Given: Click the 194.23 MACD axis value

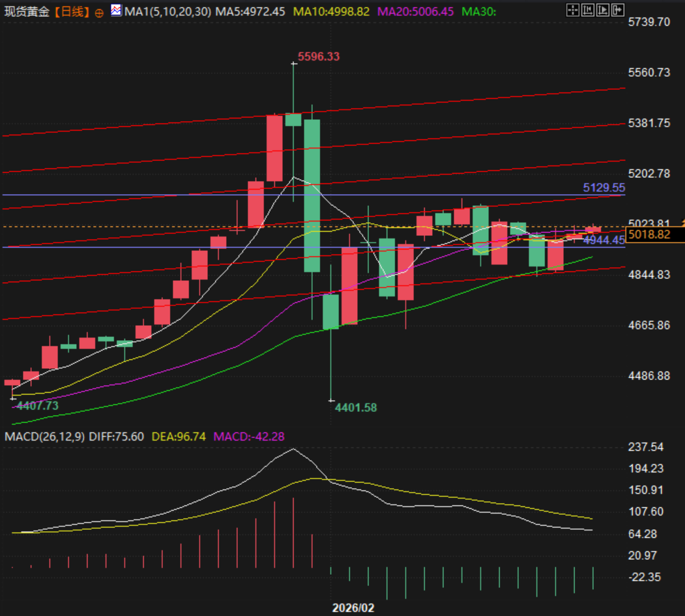Looking at the screenshot, I should pos(646,469).
